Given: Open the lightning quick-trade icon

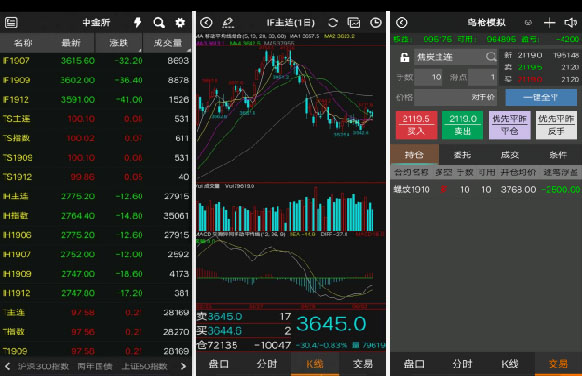Looking at the screenshot, I should click(137, 23).
